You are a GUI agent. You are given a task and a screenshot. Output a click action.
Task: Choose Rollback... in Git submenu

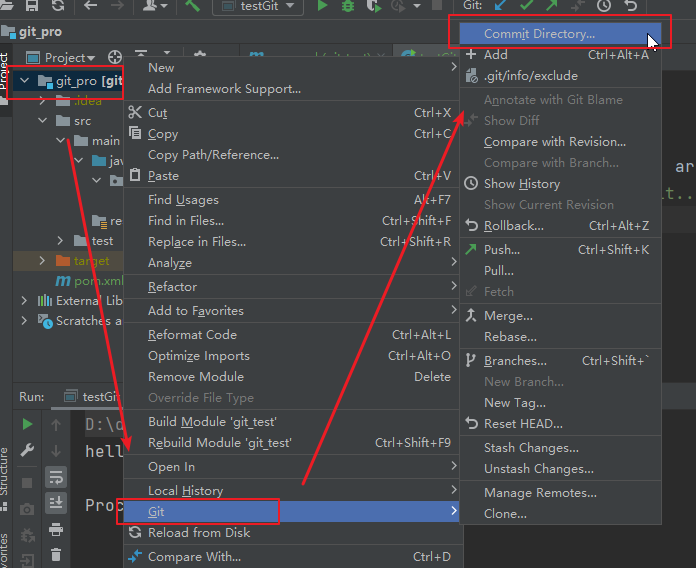point(561,226)
